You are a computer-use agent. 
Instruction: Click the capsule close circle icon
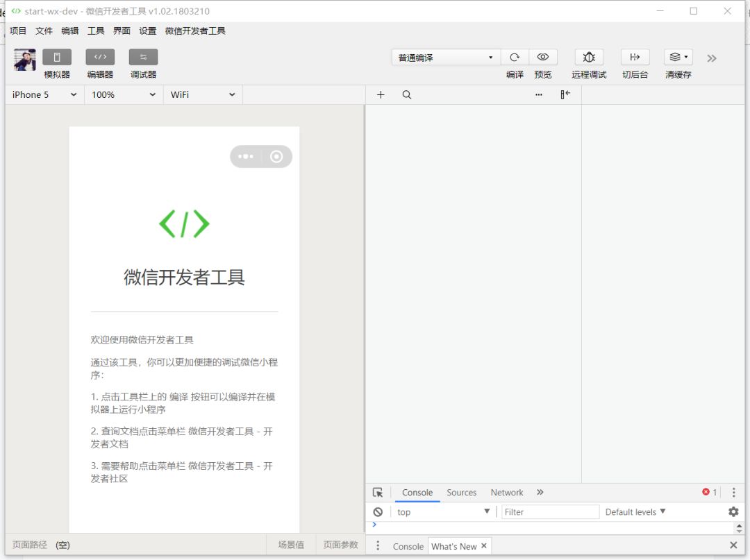coord(276,156)
